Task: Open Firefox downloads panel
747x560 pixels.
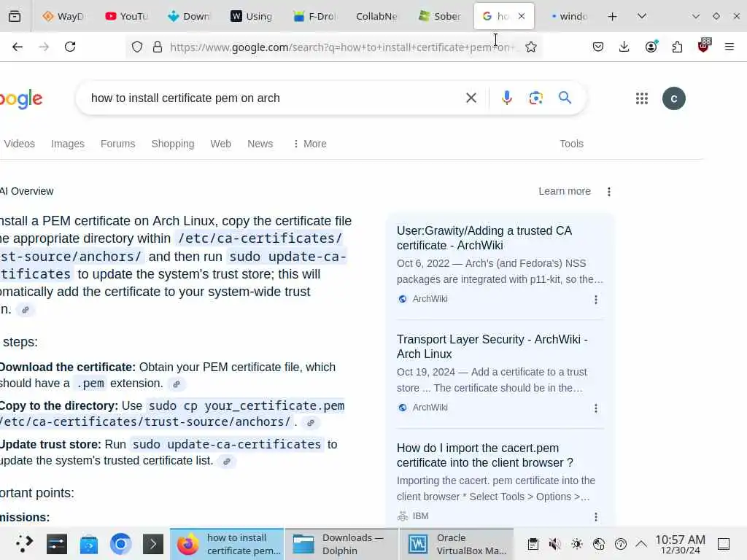Action: [x=624, y=47]
